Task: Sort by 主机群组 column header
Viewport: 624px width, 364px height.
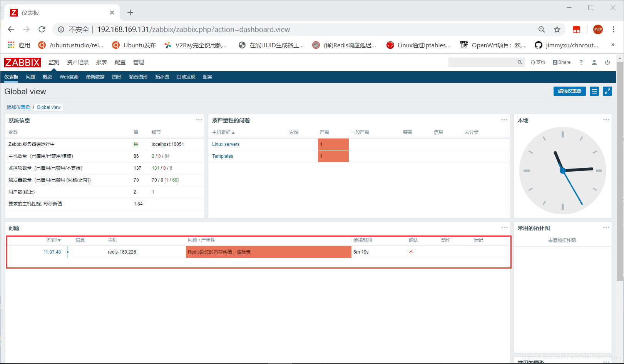Action: click(x=223, y=132)
